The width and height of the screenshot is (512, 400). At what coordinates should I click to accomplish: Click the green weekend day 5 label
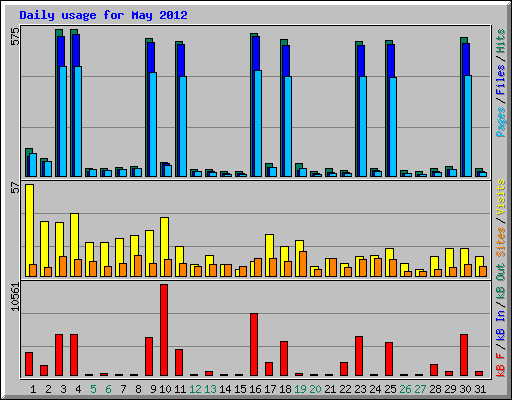pos(93,389)
